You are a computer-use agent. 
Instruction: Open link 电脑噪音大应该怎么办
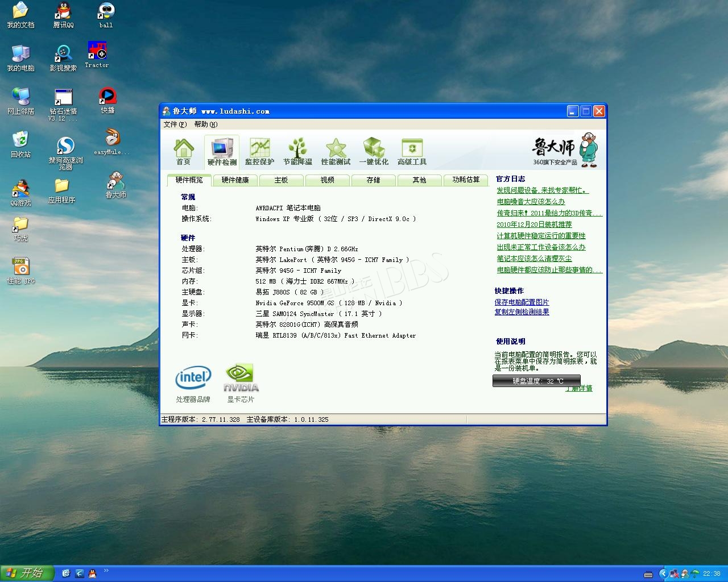(531, 202)
